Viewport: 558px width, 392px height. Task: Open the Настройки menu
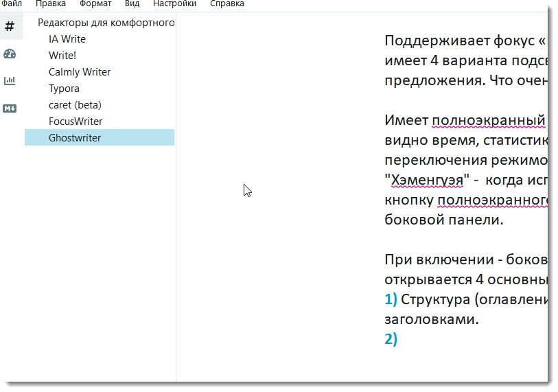pyautogui.click(x=174, y=4)
